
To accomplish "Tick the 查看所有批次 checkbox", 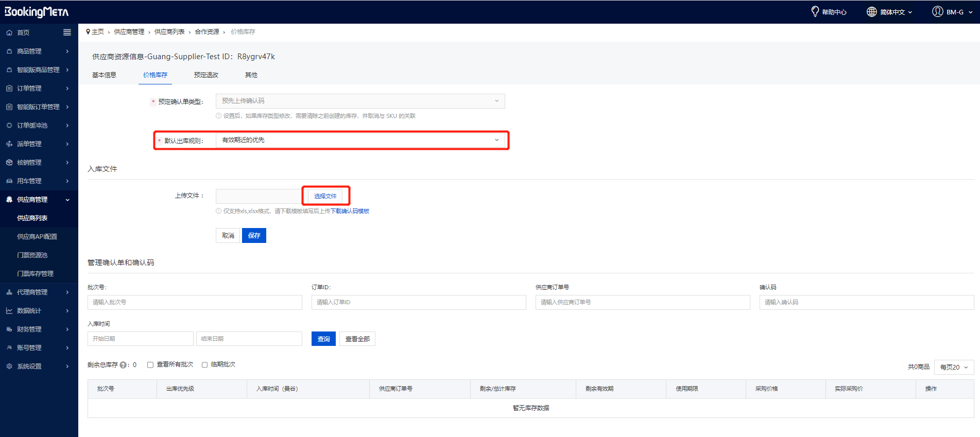I will [150, 365].
